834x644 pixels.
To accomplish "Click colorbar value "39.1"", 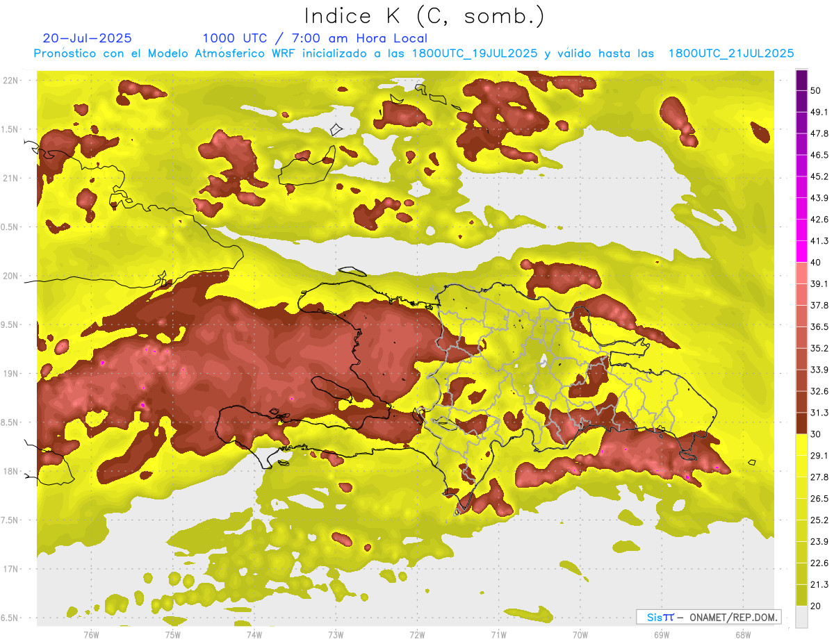I will [819, 283].
